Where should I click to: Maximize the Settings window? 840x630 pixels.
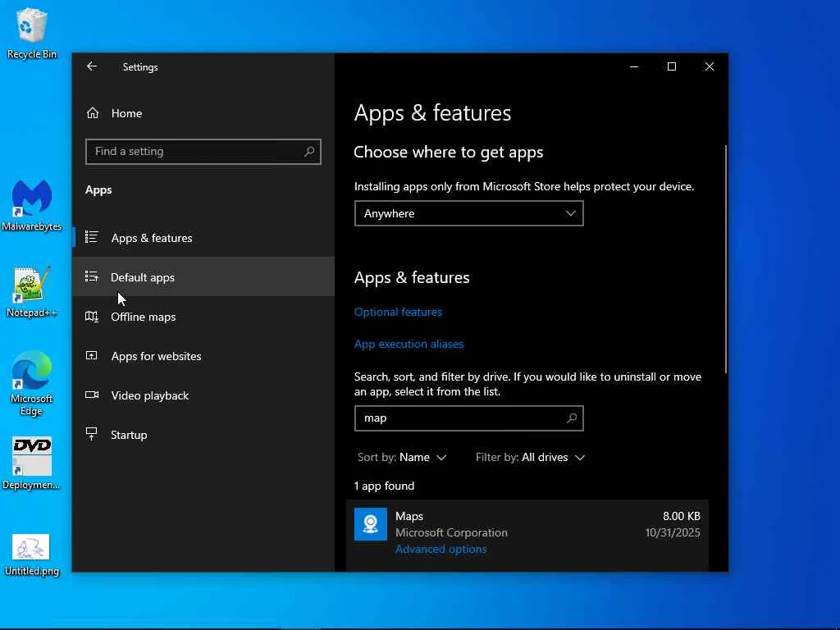click(672, 66)
